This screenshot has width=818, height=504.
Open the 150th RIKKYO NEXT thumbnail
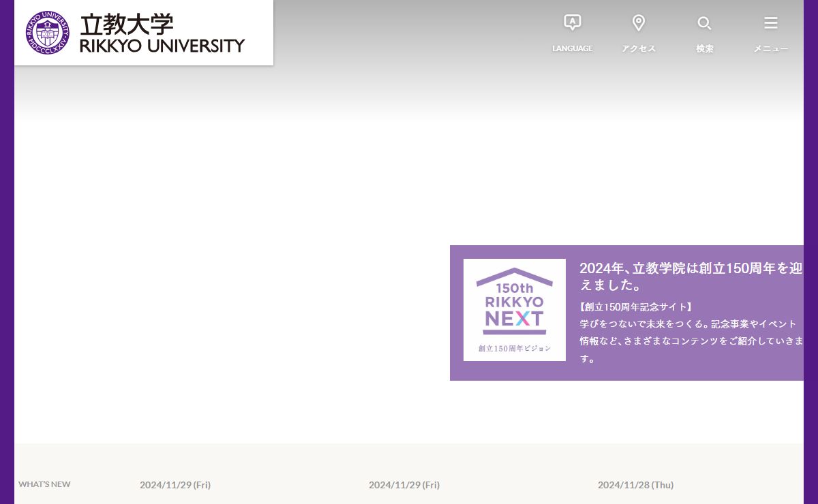(x=515, y=310)
